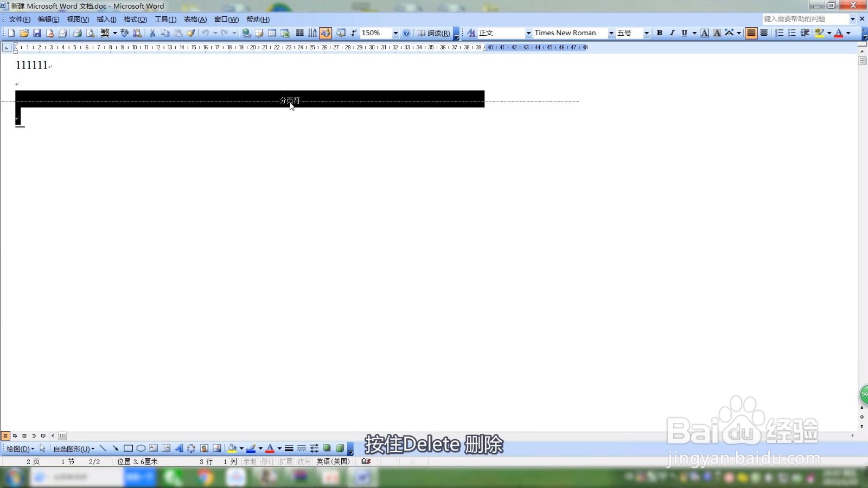Expand the Style 正文 dropdown
Viewport: 868px width, 488px height.
click(528, 33)
